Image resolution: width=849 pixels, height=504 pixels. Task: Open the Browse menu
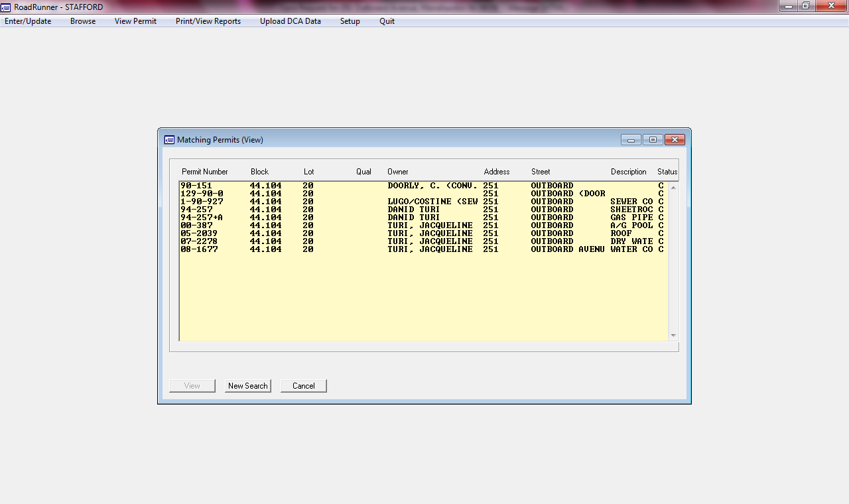pos(83,21)
